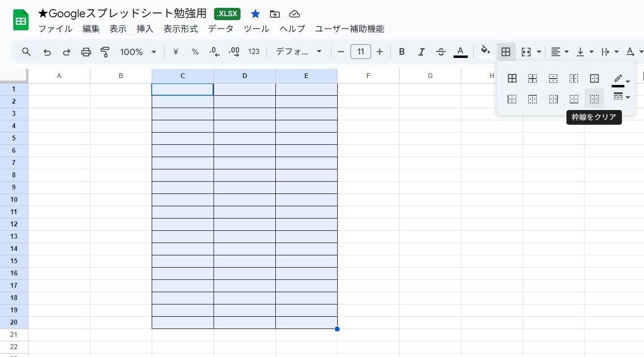Click the undo arrow icon
Image resolution: width=644 pixels, height=357 pixels.
click(47, 52)
